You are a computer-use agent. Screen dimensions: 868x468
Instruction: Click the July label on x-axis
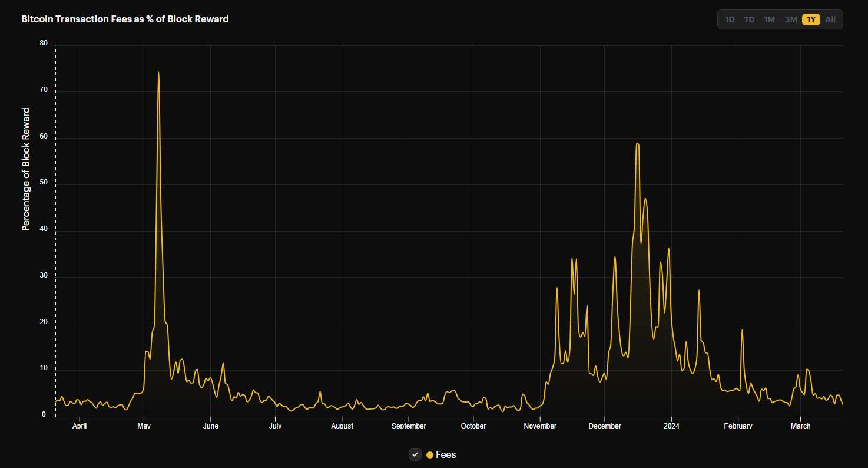(x=276, y=426)
